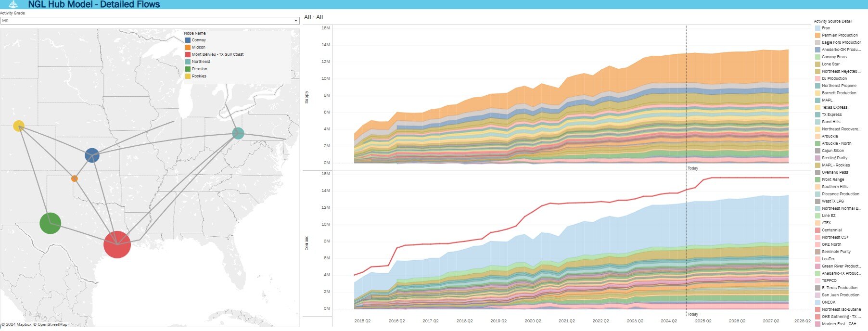The width and height of the screenshot is (868, 331).
Task: Highlight Northeast in the Node Name legend
Action: (201, 62)
